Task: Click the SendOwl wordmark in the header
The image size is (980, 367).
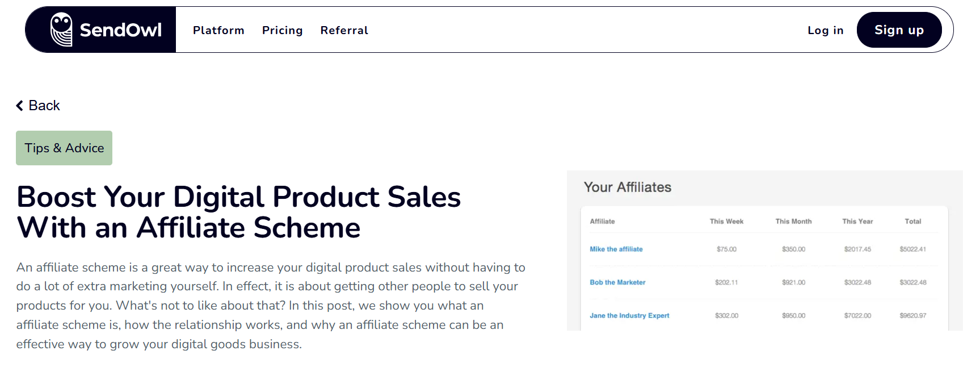Action: (123, 30)
